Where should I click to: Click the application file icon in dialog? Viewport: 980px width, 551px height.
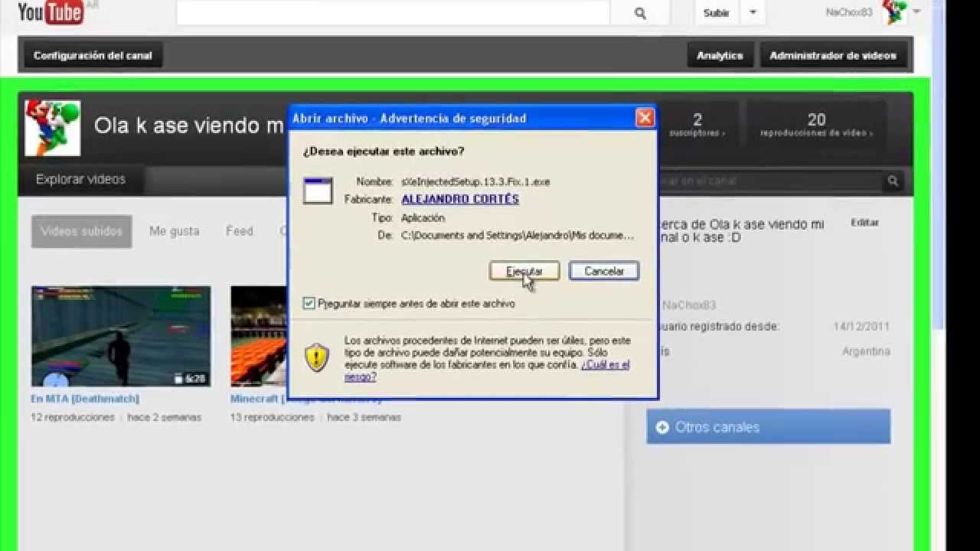(x=318, y=191)
